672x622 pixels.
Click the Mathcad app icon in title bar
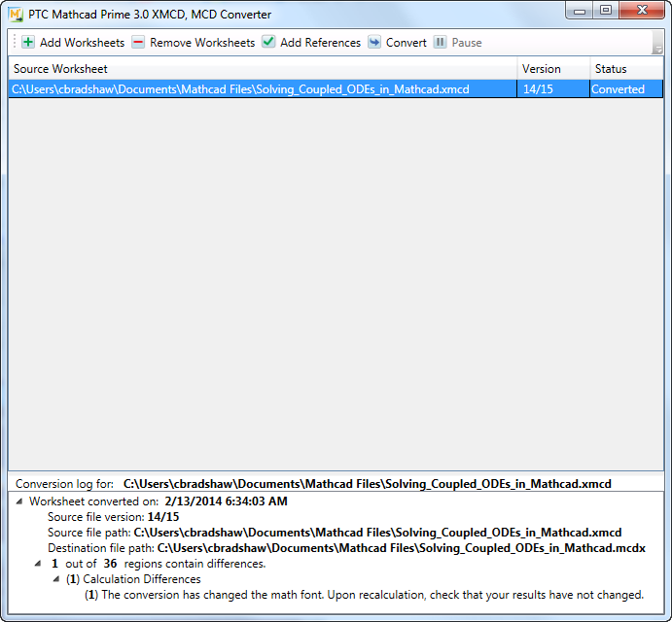click(x=16, y=15)
